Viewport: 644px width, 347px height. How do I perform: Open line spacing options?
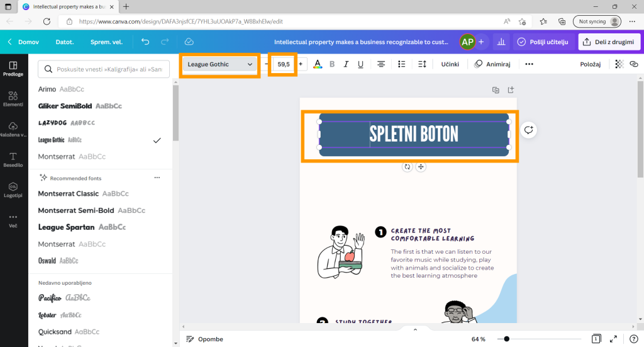(422, 64)
